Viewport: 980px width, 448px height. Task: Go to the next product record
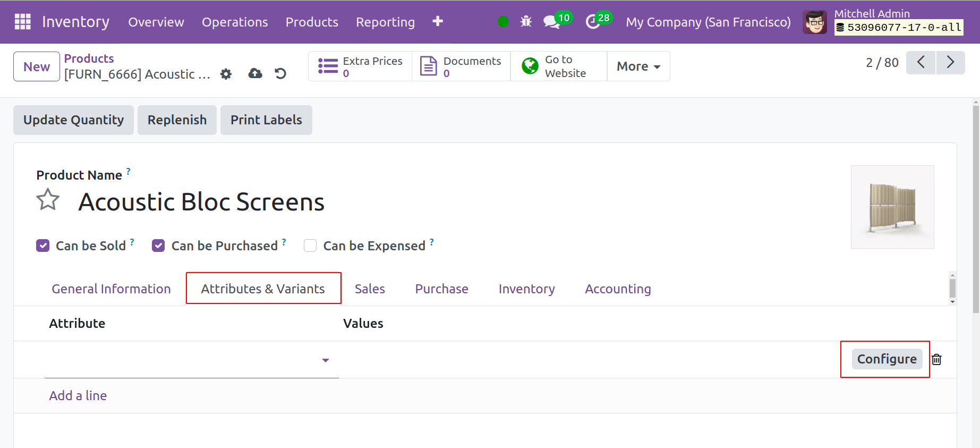pos(950,63)
